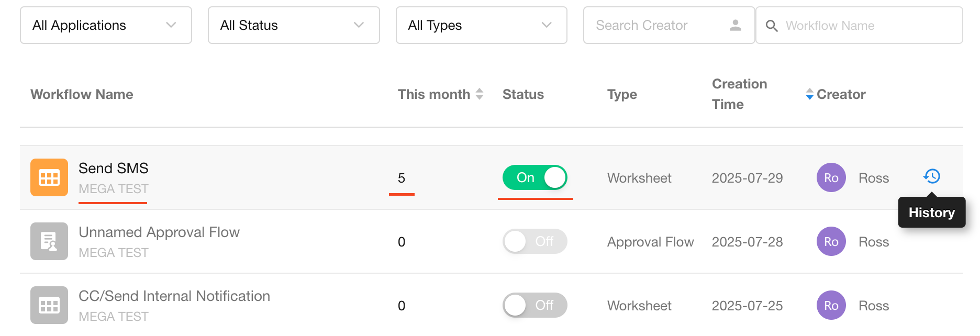Viewport: 980px width, 336px height.
Task: Open the CC/Send Internal Notification workflow
Action: click(x=174, y=296)
